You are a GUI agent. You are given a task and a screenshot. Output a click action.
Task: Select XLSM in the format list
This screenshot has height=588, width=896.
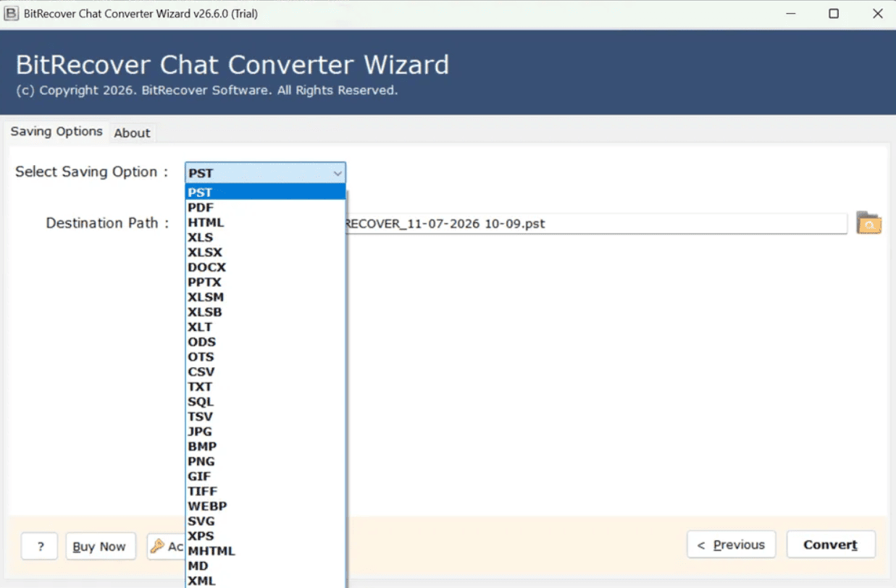265,297
